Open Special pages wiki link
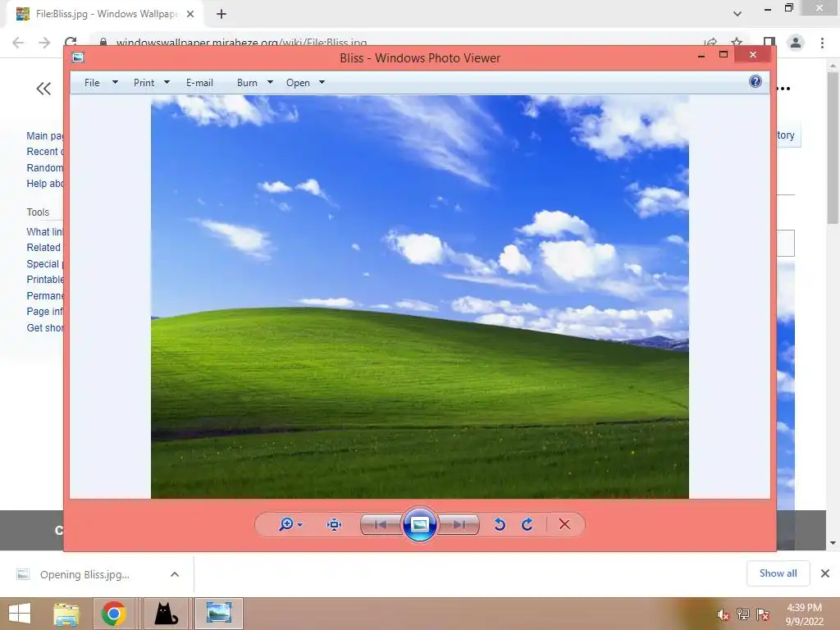The width and height of the screenshot is (840, 630). coord(45,263)
